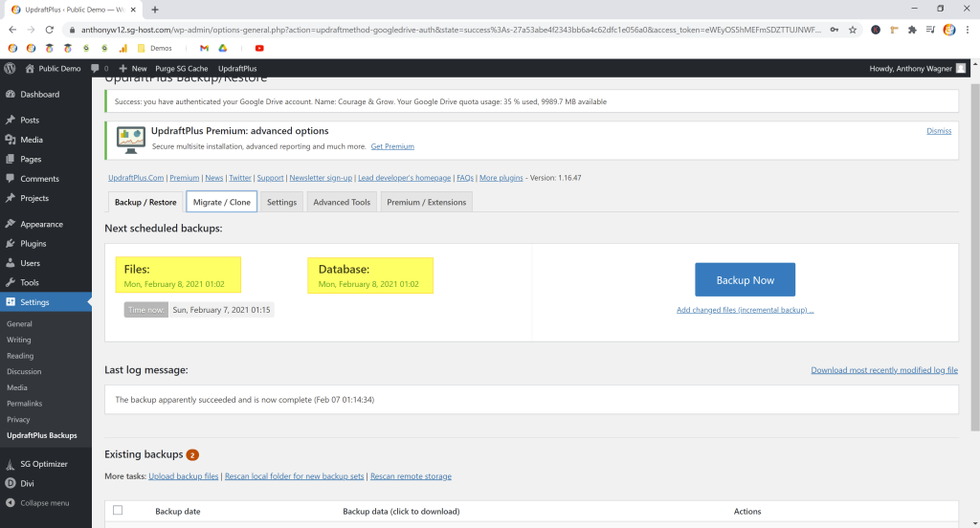Click the Get Premium link
The image size is (980, 528).
coord(392,146)
